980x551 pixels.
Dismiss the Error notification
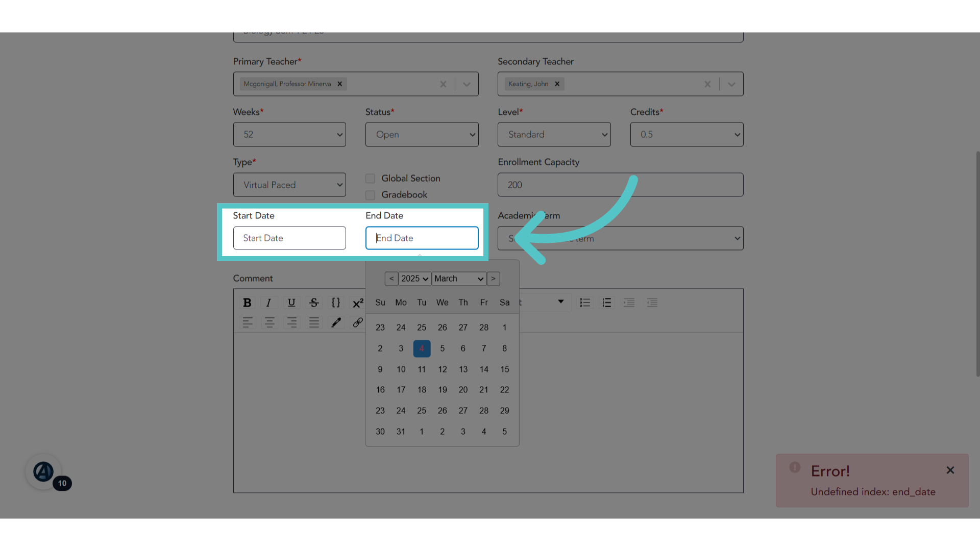[x=950, y=470]
